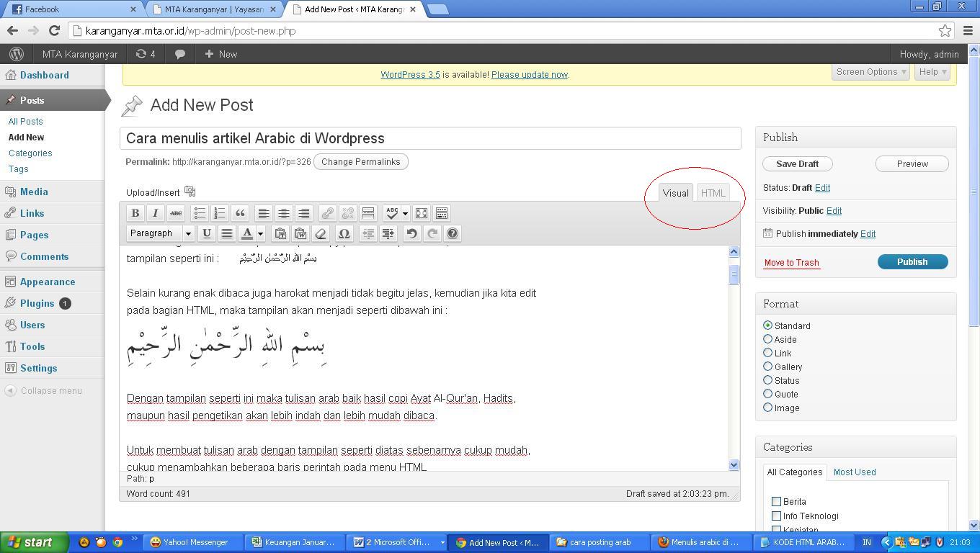The image size is (980, 553).
Task: Click the blue Publish button
Action: (x=912, y=262)
